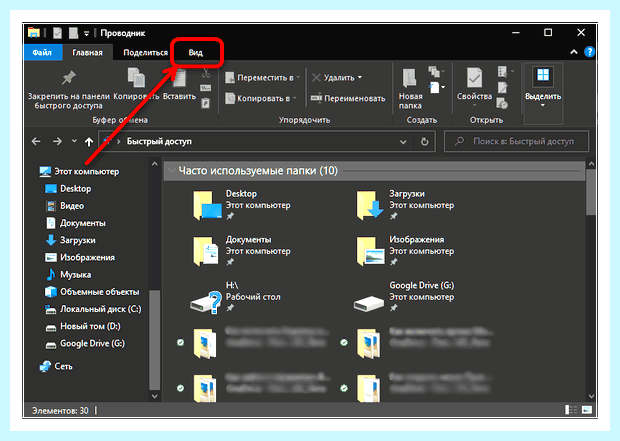Image resolution: width=620 pixels, height=441 pixels.
Task: Select Загрузки in the navigation pane
Action: (x=70, y=240)
